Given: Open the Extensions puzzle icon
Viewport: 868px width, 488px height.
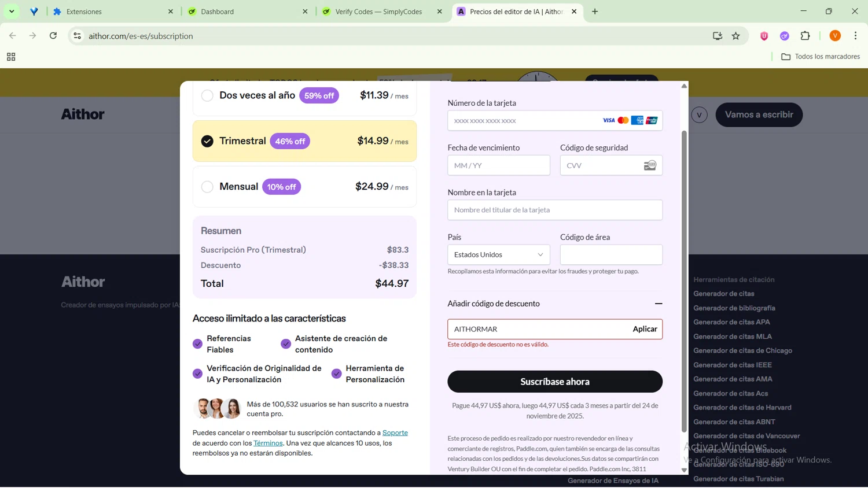Looking at the screenshot, I should pyautogui.click(x=806, y=36).
